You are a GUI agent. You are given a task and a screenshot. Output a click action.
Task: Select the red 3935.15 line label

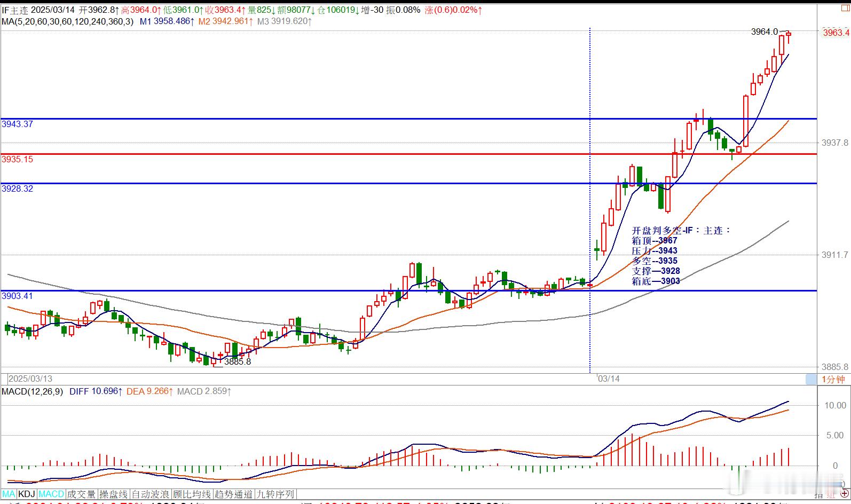coord(17,159)
